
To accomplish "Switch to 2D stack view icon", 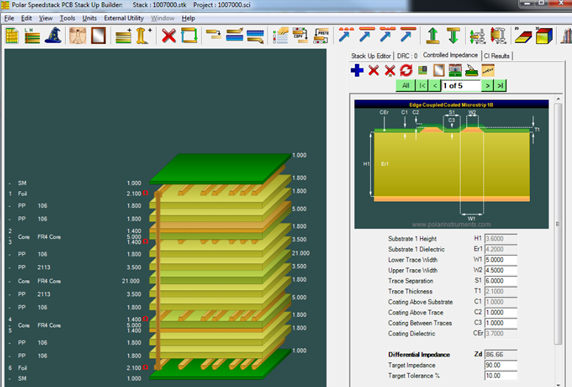I will point(523,36).
